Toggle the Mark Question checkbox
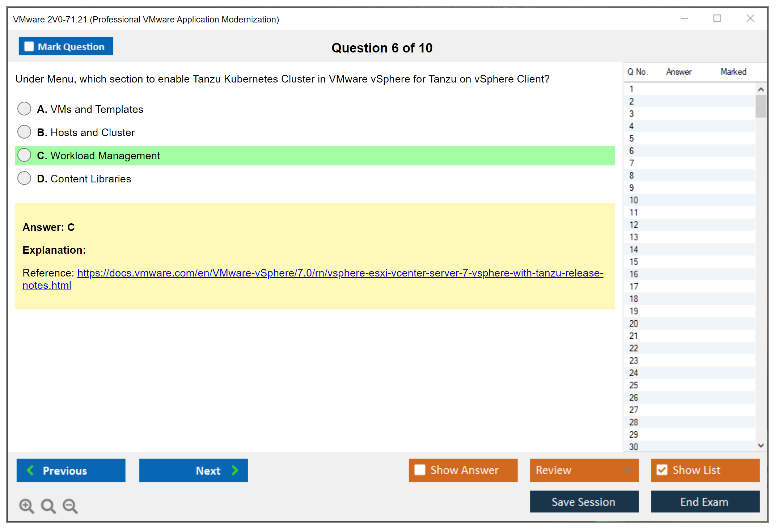This screenshot has width=778, height=532. point(29,46)
